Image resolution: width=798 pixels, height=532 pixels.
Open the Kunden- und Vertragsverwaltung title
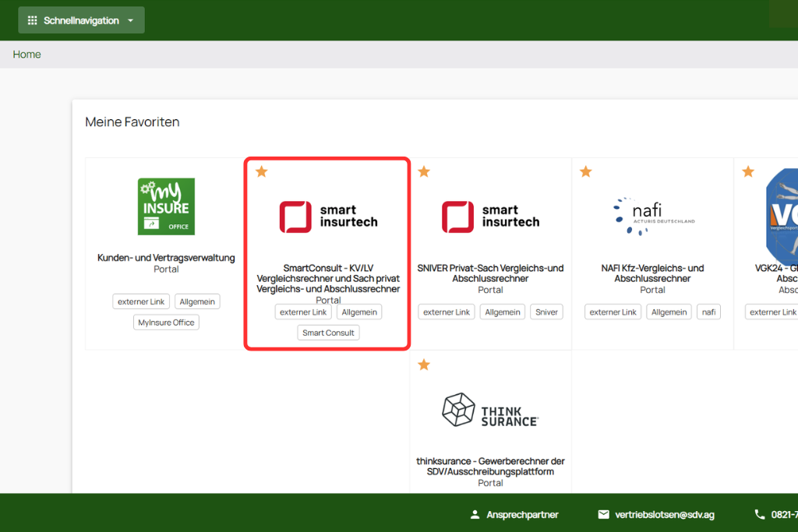(166, 258)
